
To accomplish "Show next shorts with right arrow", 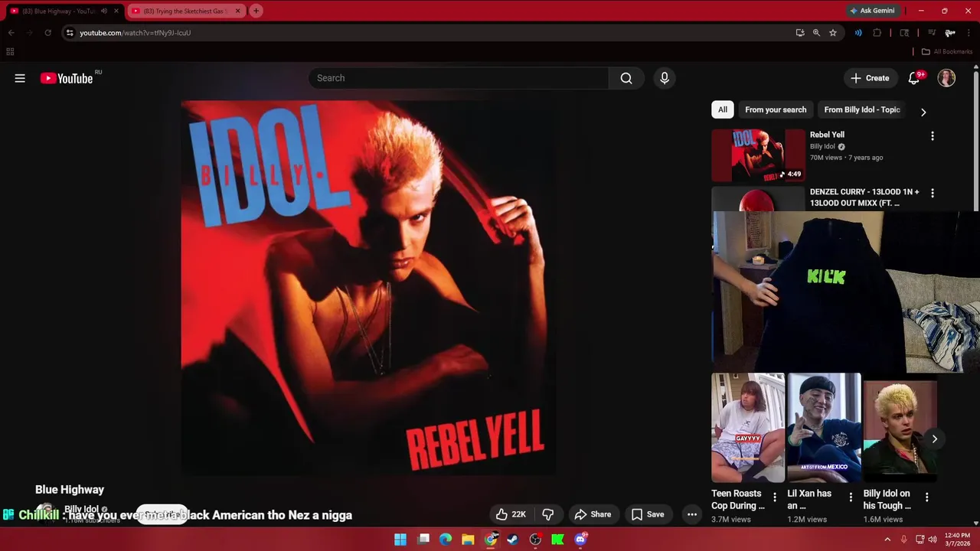I will coord(934,439).
